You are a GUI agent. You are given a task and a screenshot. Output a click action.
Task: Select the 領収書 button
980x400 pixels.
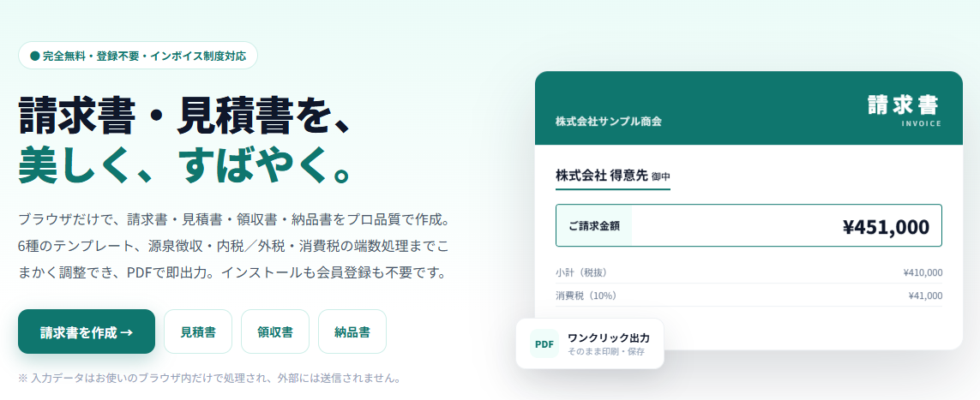[x=275, y=331]
